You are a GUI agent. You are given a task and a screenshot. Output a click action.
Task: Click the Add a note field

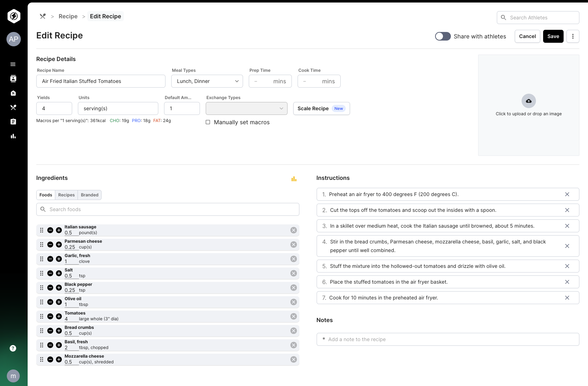pyautogui.click(x=448, y=339)
